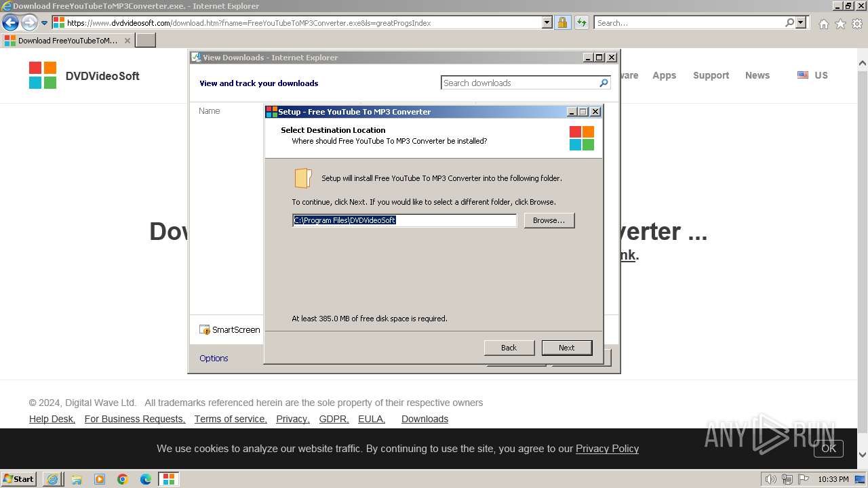
Task: Click the Setup title bar icon
Action: pyautogui.click(x=271, y=112)
